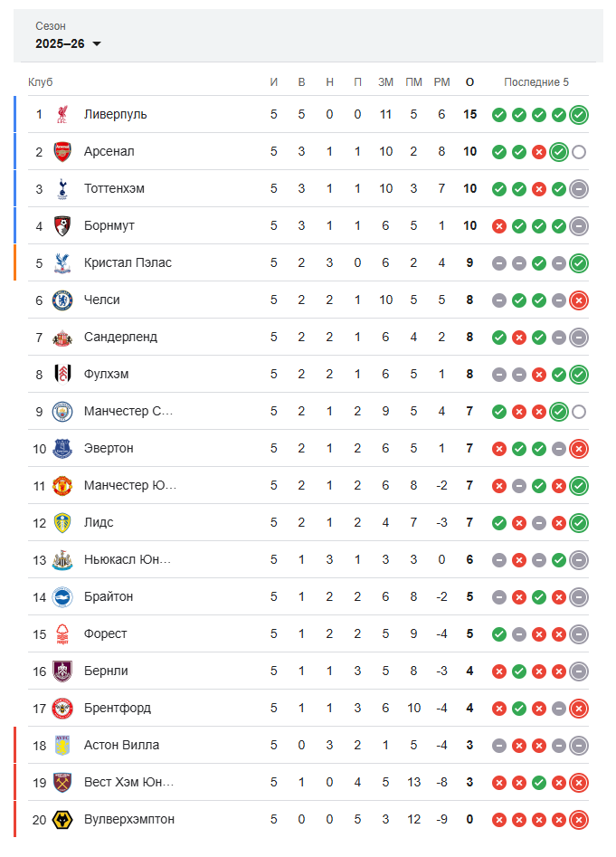Click the Arsenal club crest
616x857 pixels.
pos(62,151)
